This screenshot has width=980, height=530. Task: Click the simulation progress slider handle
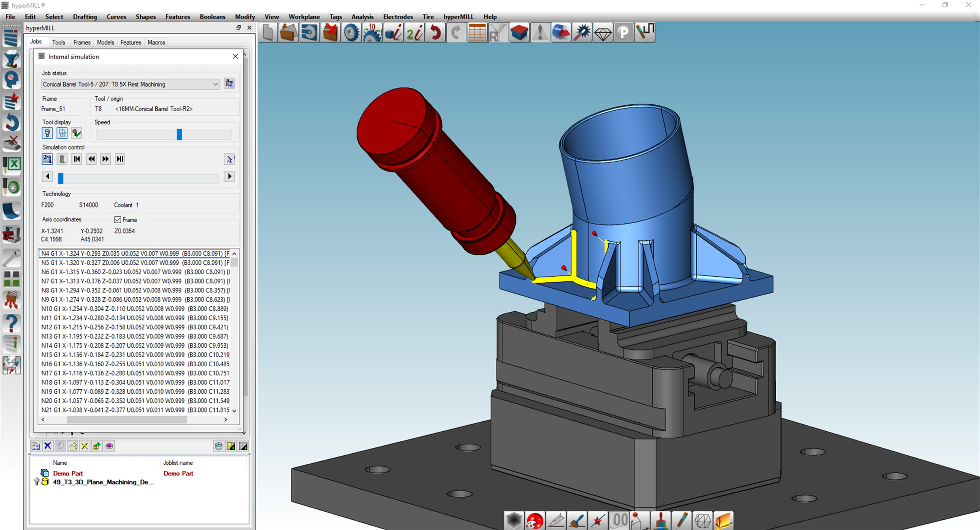[61, 179]
